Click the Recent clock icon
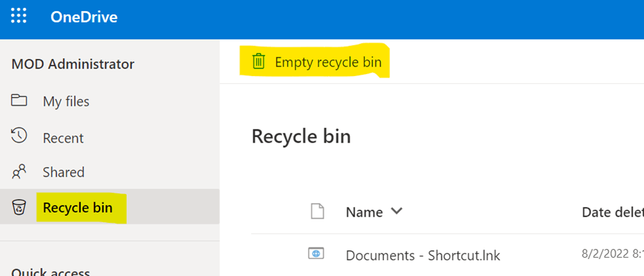644x276 pixels. (19, 136)
